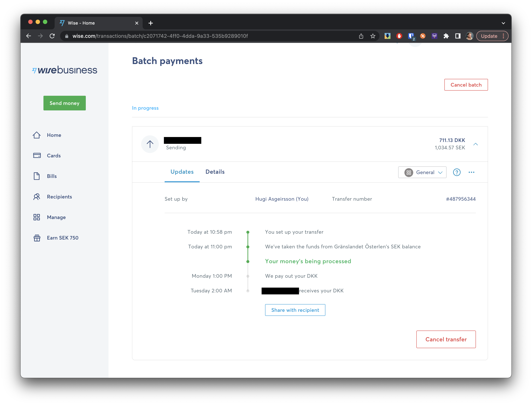Image resolution: width=532 pixels, height=405 pixels.
Task: Click Share with recipient button
Action: click(295, 310)
